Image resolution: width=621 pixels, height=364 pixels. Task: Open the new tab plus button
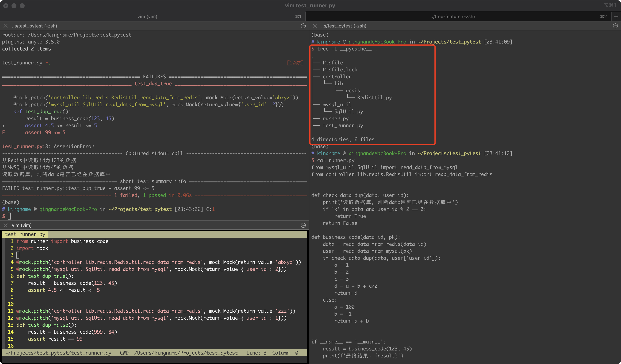tap(616, 16)
